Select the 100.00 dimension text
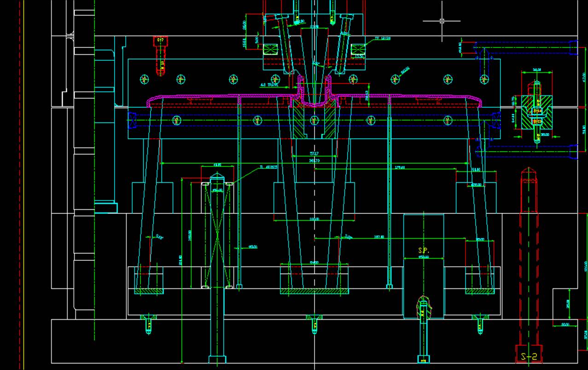Image resolution: width=588 pixels, height=370 pixels. pos(314,219)
